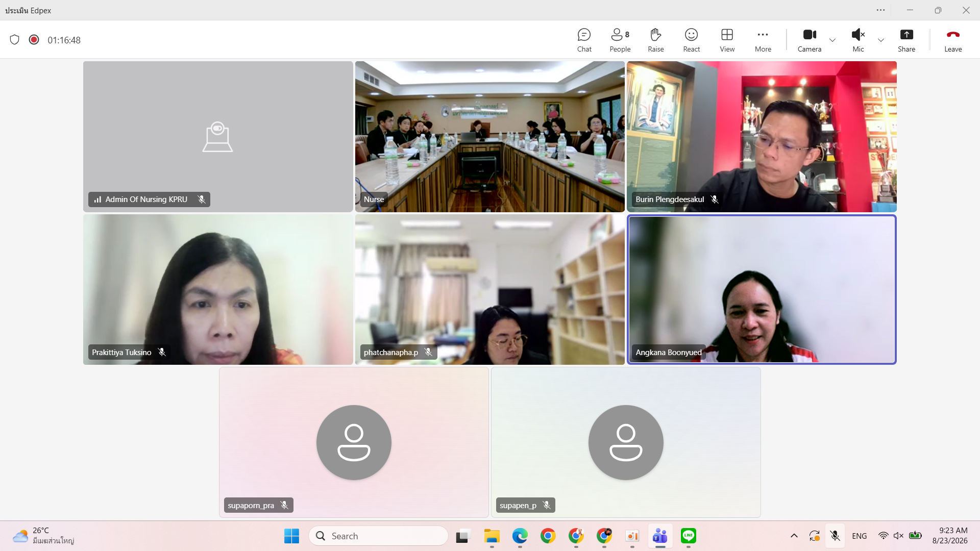The image size is (980, 551).
Task: Open the meeting Chat panel
Action: (584, 40)
